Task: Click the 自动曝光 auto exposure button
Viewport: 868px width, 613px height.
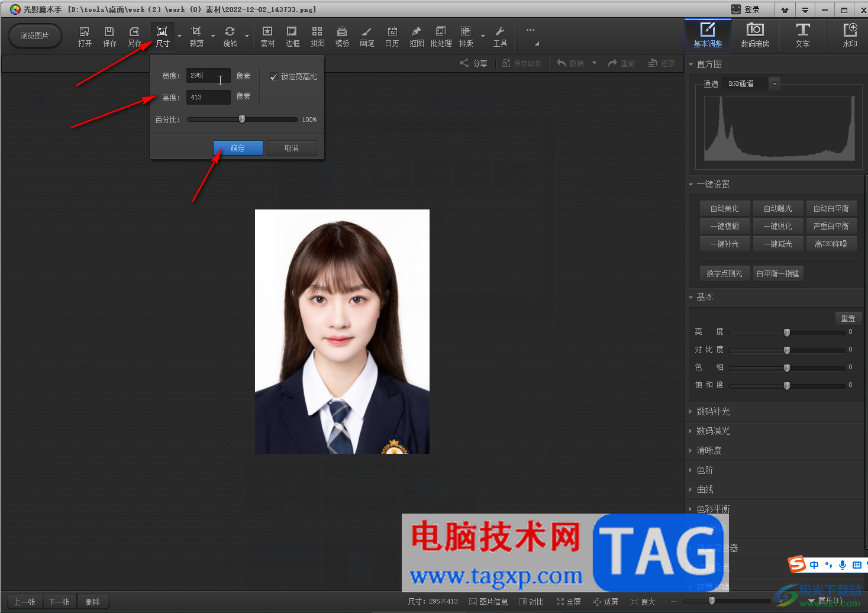Action: point(778,208)
